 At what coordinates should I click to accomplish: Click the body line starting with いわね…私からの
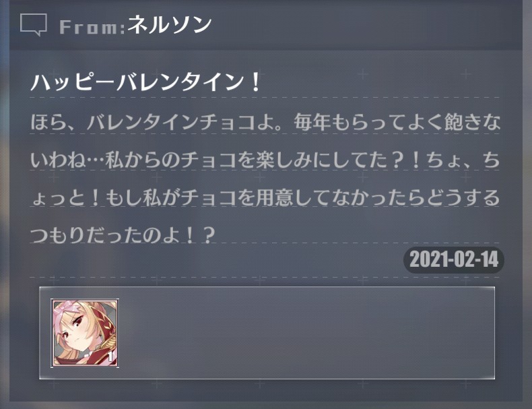click(x=265, y=160)
